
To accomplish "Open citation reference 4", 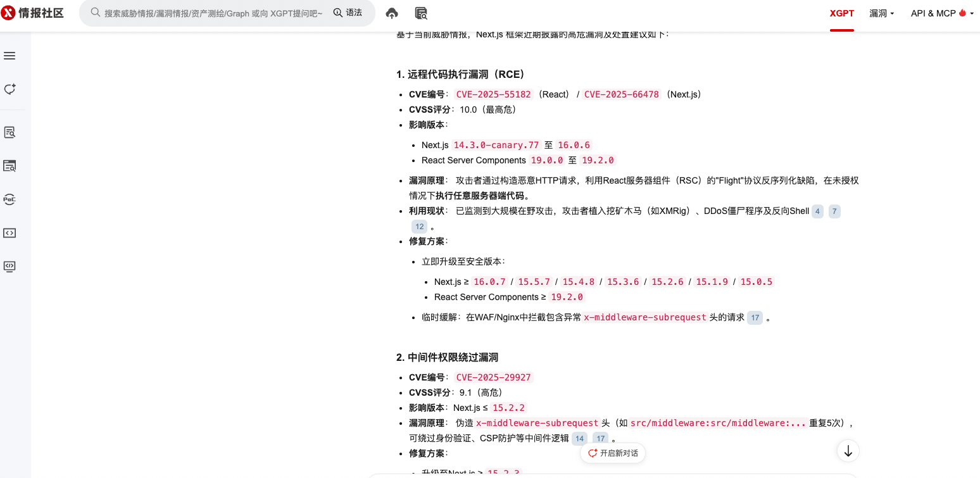I will pos(817,211).
